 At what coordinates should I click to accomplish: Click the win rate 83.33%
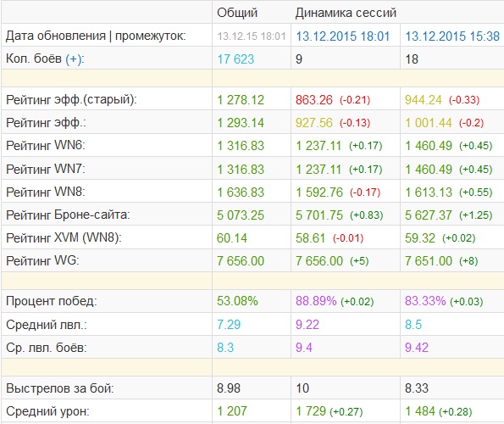click(x=425, y=301)
